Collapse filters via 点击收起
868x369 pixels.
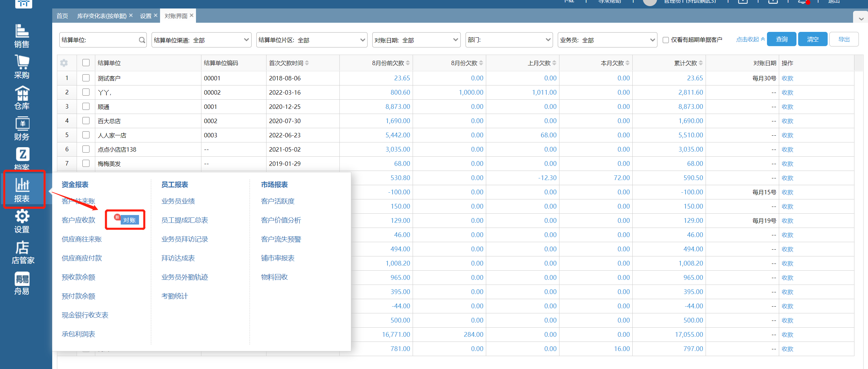pos(750,39)
